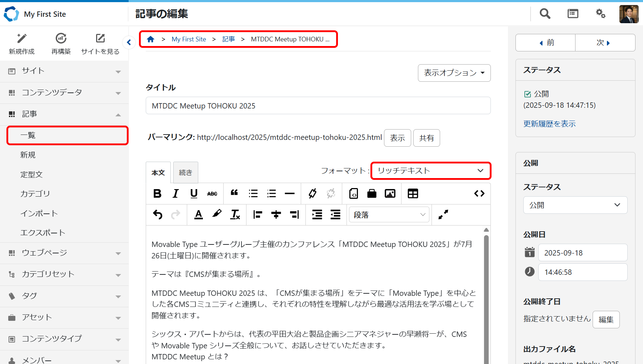Switch to the 続き tab
The height and width of the screenshot is (364, 643).
(185, 173)
